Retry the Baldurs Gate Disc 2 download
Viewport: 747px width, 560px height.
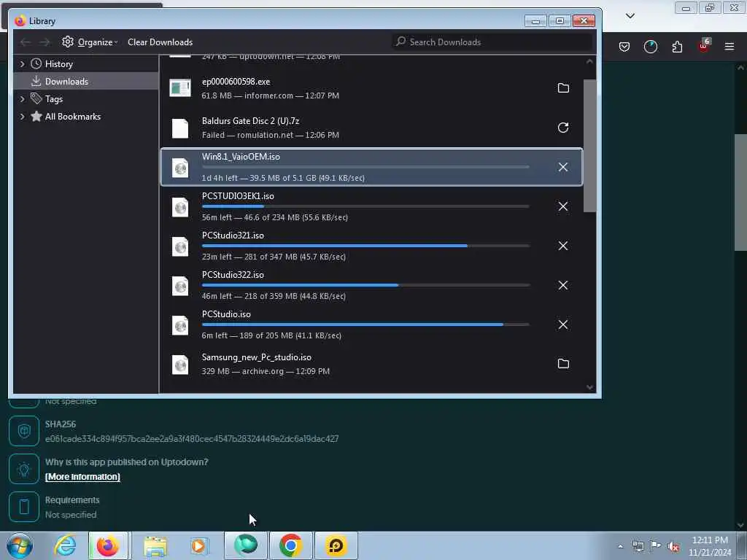tap(563, 128)
